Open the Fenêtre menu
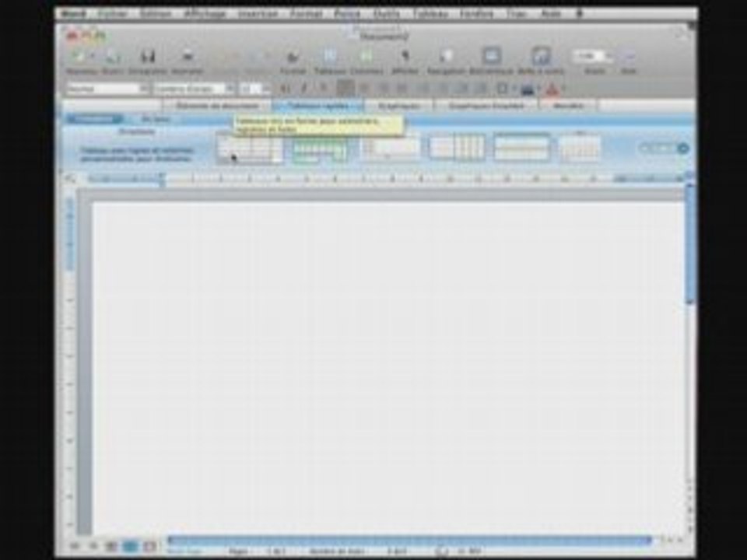The width and height of the screenshot is (747, 560). coord(477,14)
